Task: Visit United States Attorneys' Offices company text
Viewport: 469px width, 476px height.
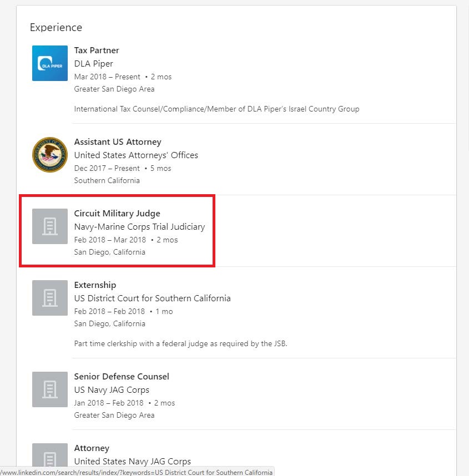Action: [x=136, y=155]
